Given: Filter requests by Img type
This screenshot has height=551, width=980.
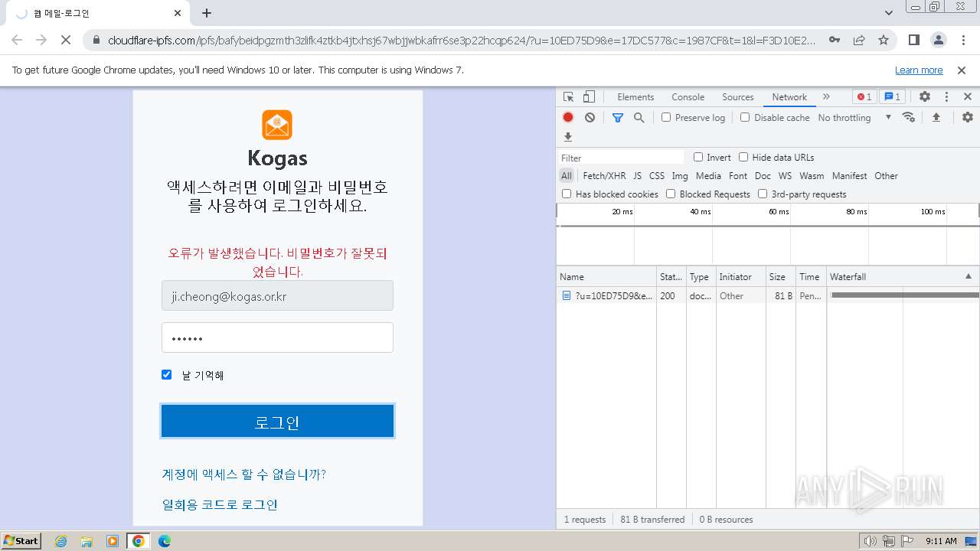Looking at the screenshot, I should point(680,176).
